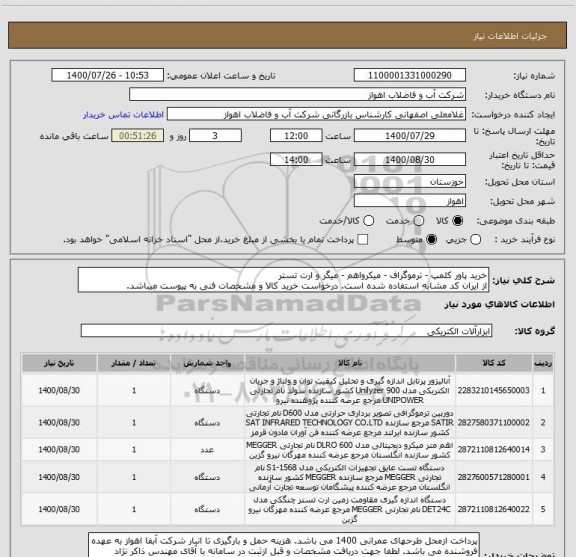Image resolution: width=576 pixels, height=557 pixels.
Task: Click the ردیف column header
Action: coord(543,363)
